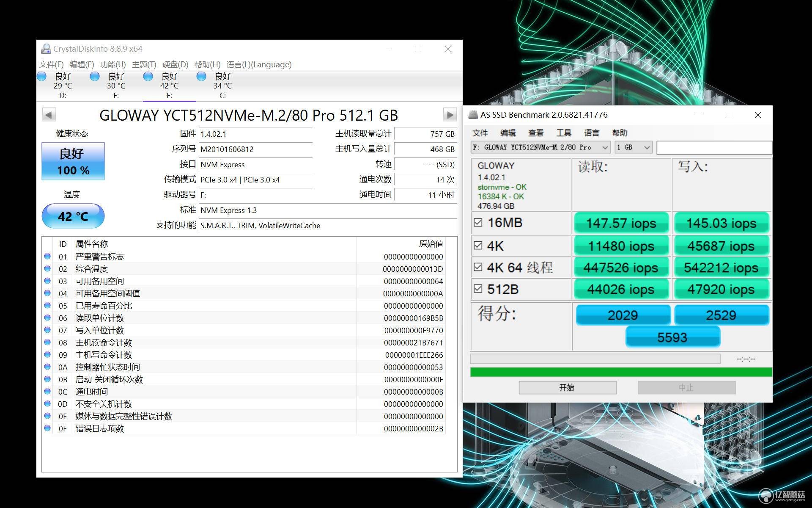Click status orb for attribute 02 综合温度
812x508 pixels.
[x=47, y=268]
